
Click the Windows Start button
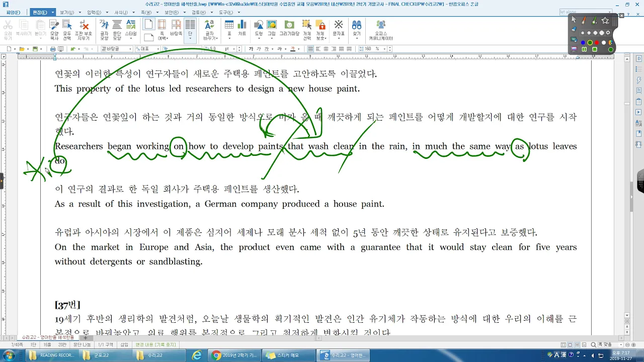[10, 355]
